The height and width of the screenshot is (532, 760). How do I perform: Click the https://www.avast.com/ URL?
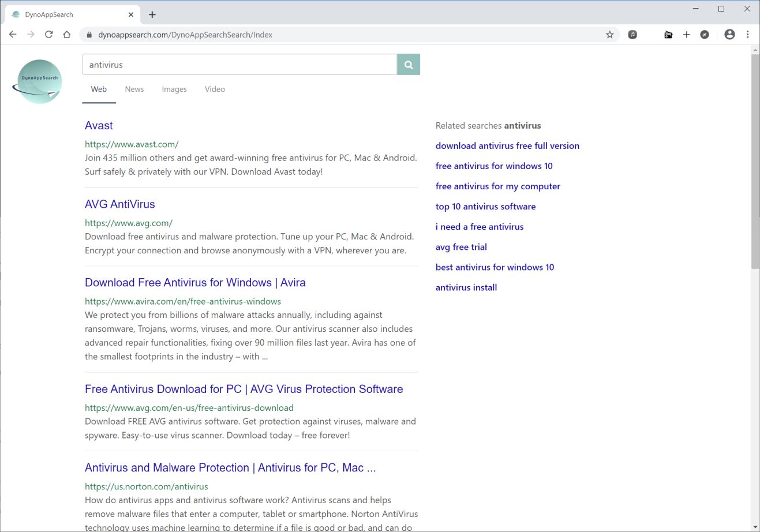132,144
